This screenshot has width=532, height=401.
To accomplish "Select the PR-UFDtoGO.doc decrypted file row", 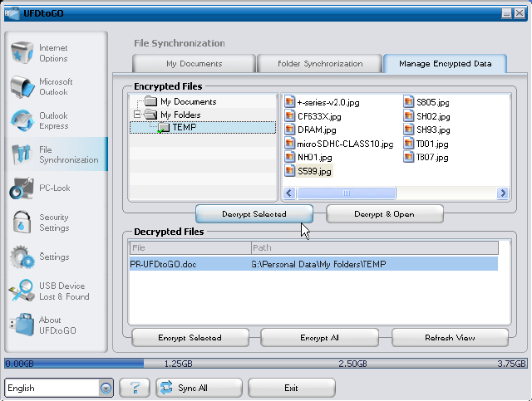I will point(313,264).
